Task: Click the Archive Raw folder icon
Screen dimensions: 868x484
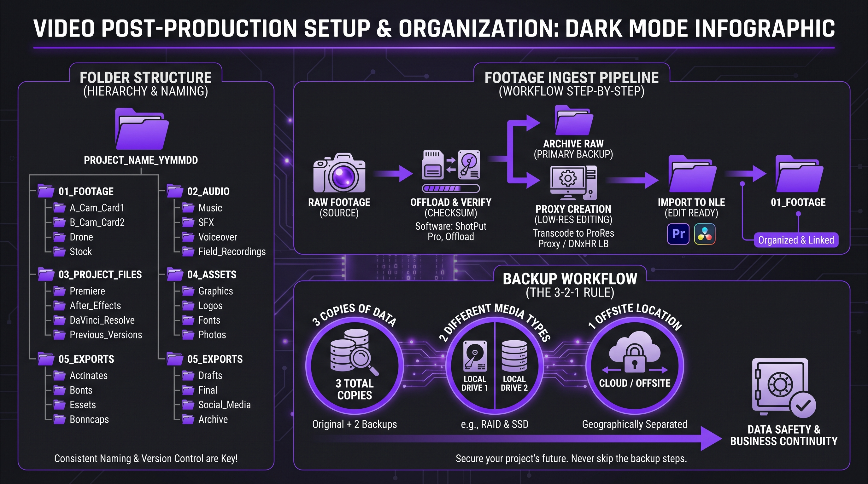Action: coord(574,120)
